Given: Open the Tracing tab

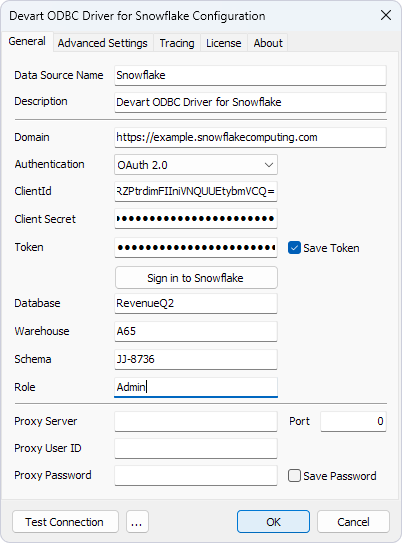Looking at the screenshot, I should click(x=177, y=43).
